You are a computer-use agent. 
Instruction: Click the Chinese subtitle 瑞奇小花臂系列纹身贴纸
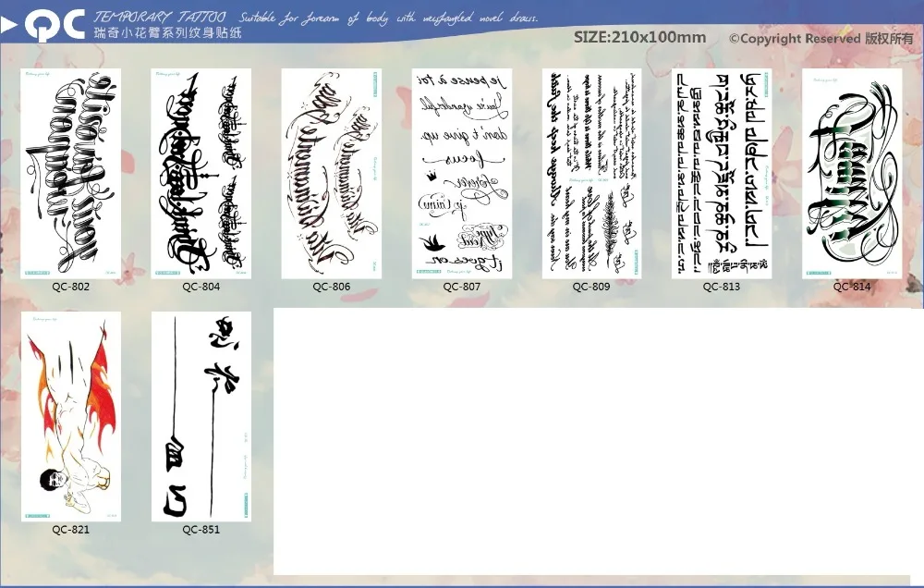click(167, 33)
